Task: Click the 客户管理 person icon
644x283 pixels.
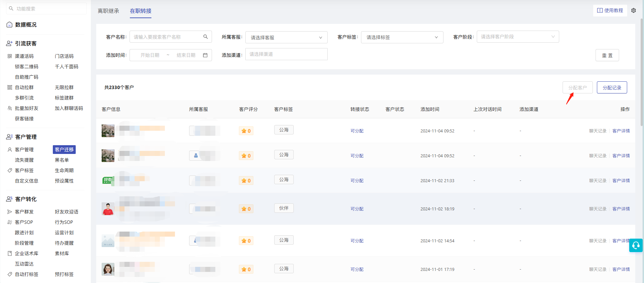Action: point(10,150)
